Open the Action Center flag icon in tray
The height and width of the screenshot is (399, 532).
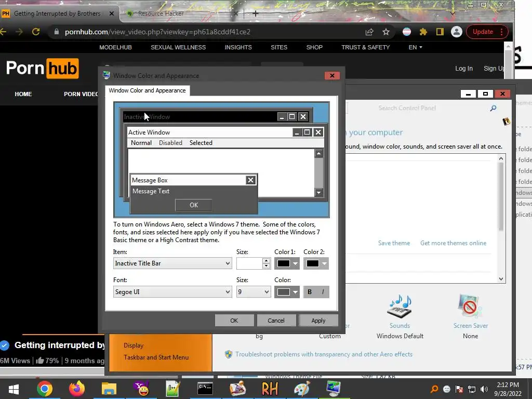tap(459, 389)
